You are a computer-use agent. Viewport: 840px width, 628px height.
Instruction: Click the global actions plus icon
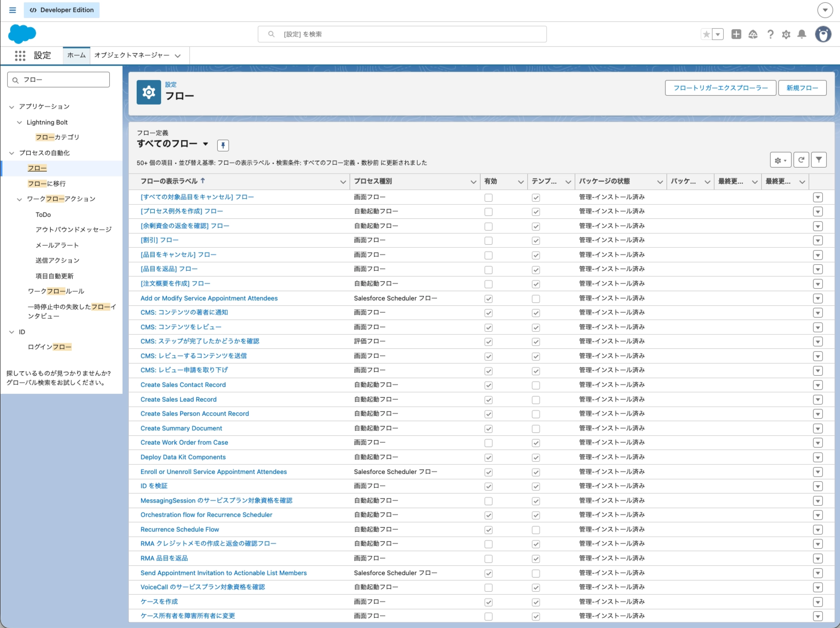736,34
